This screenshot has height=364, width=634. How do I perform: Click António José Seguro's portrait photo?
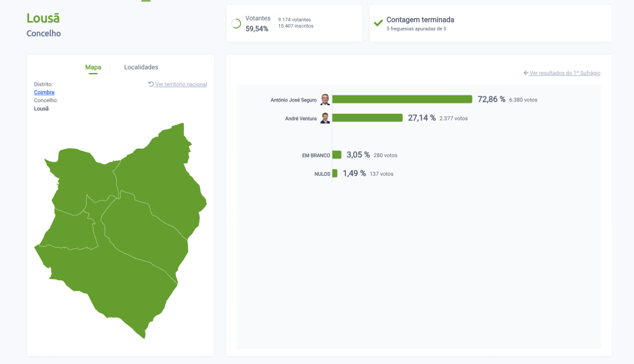click(x=325, y=100)
